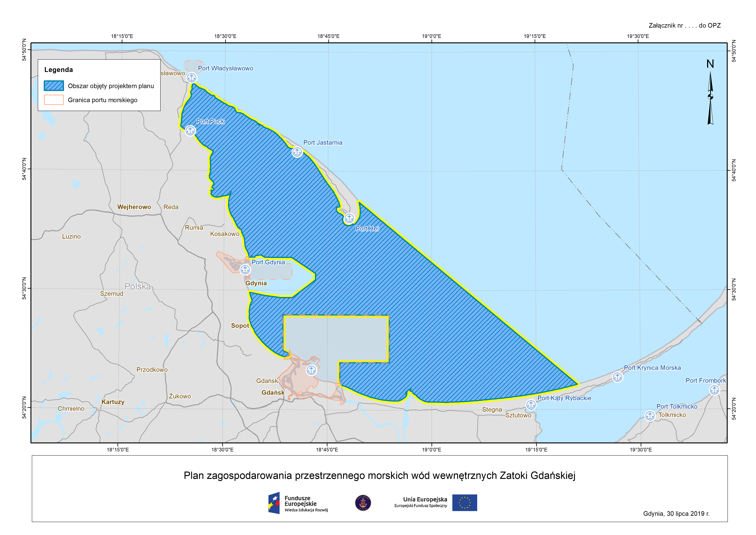Click the Port Puck label

pos(210,122)
